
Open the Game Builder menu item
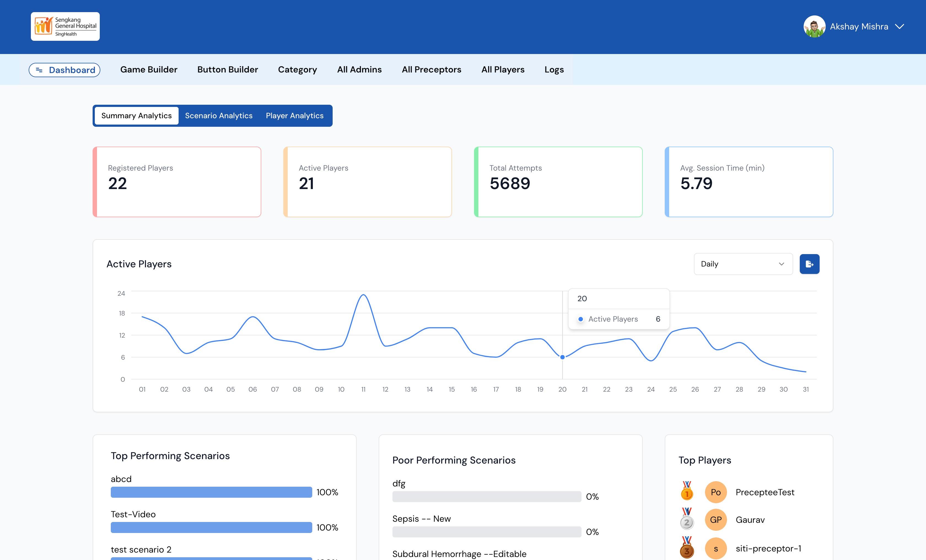pyautogui.click(x=149, y=69)
